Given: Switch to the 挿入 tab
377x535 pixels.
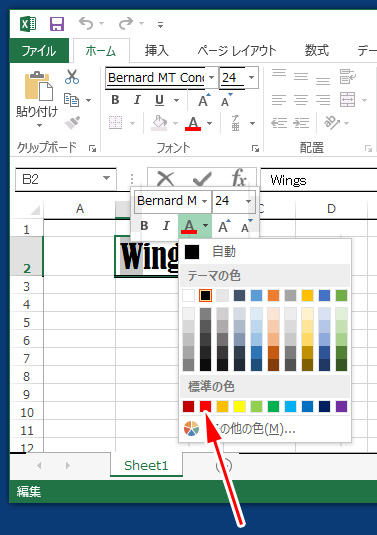Looking at the screenshot, I should pyautogui.click(x=157, y=50).
